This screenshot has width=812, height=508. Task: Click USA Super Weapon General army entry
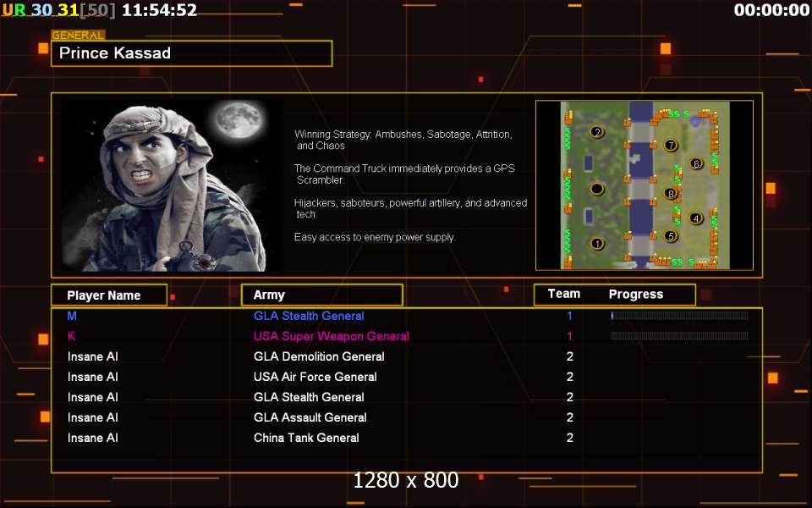(x=332, y=336)
